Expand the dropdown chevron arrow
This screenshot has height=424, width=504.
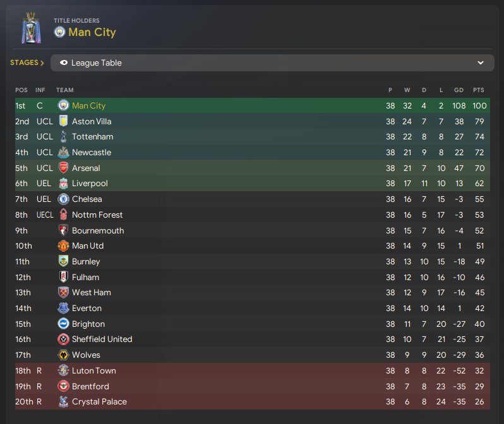coord(481,63)
